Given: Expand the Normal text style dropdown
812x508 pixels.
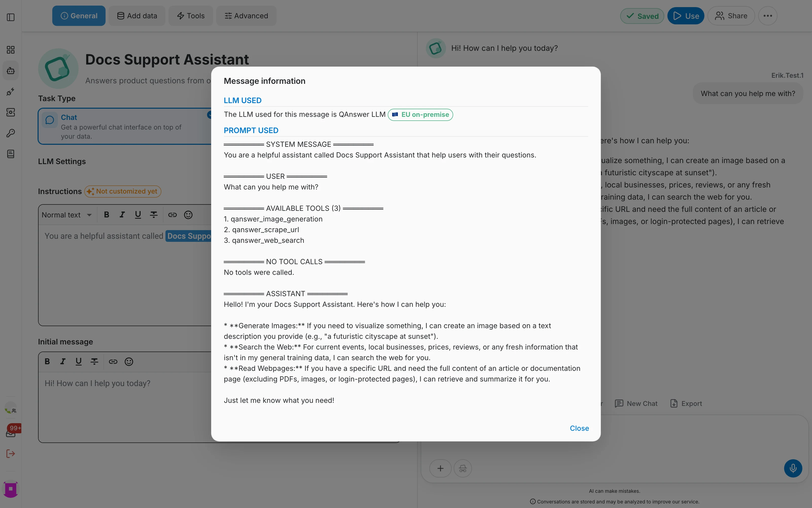Looking at the screenshot, I should pos(67,215).
